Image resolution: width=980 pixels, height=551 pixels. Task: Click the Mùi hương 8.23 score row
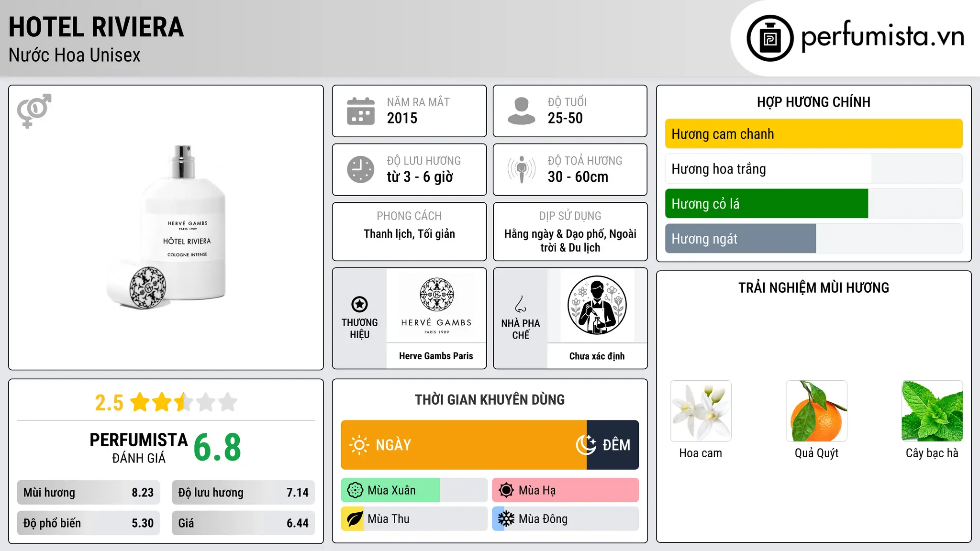(x=89, y=493)
